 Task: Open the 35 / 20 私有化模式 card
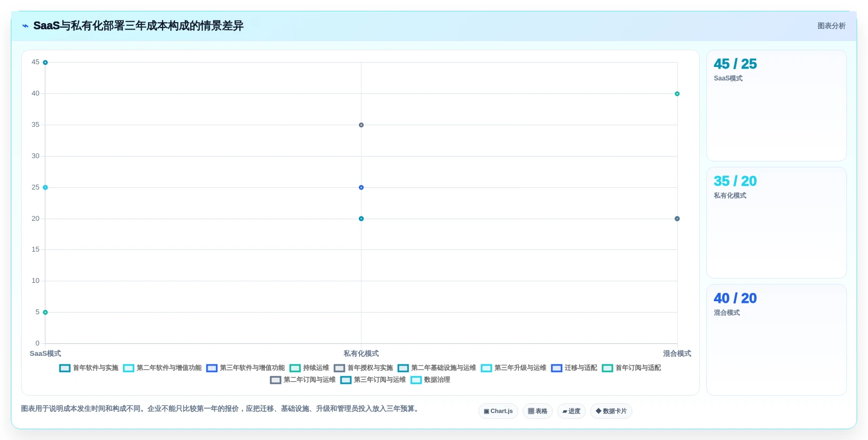(776, 222)
